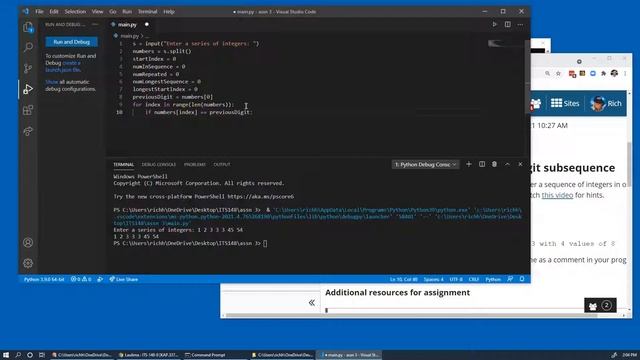Bookmark page with star icon in browser
Screen dimensions: 640x360
tap(558, 73)
